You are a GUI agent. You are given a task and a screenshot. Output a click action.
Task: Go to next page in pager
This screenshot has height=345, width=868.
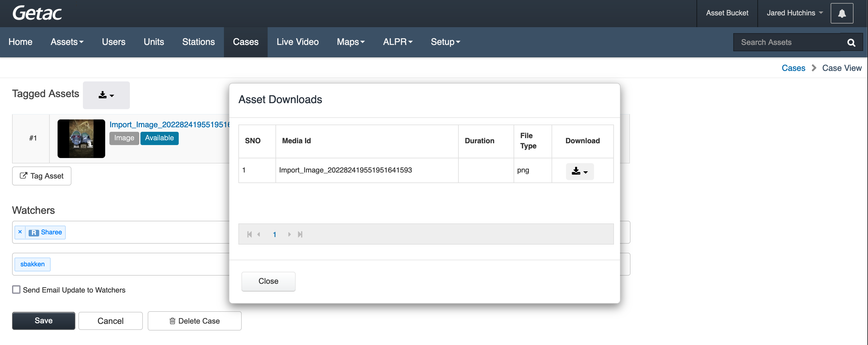point(289,234)
